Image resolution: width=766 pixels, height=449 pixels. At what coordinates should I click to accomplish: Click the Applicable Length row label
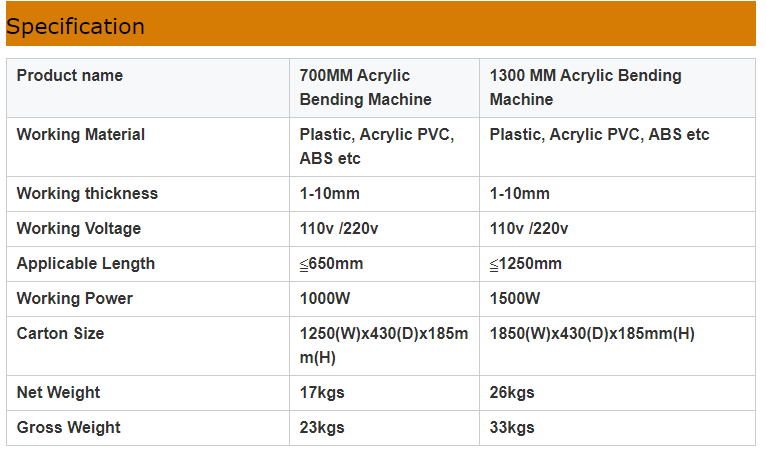tap(86, 264)
